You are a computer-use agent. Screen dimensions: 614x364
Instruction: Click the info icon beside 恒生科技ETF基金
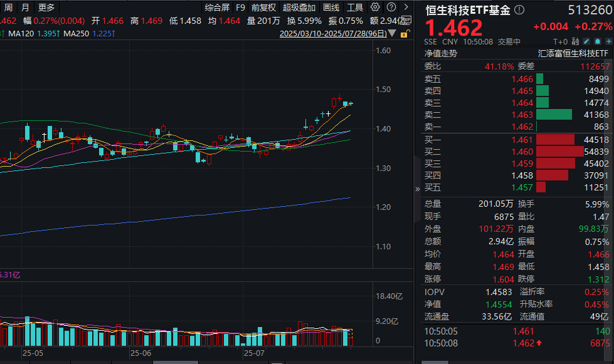click(x=519, y=10)
